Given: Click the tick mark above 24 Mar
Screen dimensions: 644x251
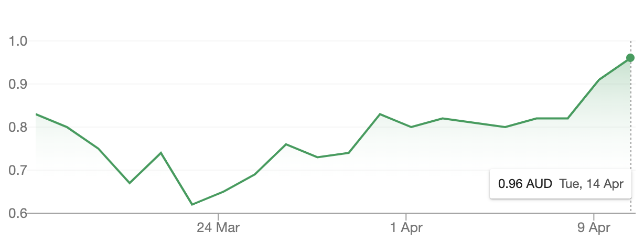Looking at the screenshot, I should coord(218,216).
